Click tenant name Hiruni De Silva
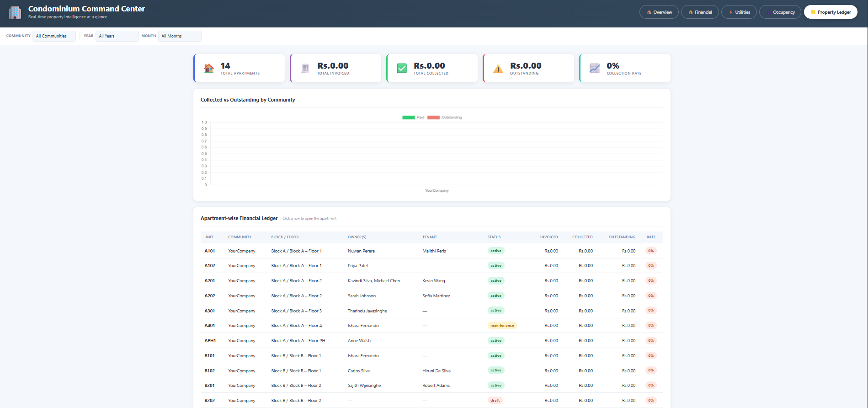Screen dimensions: 868x408 437,371
